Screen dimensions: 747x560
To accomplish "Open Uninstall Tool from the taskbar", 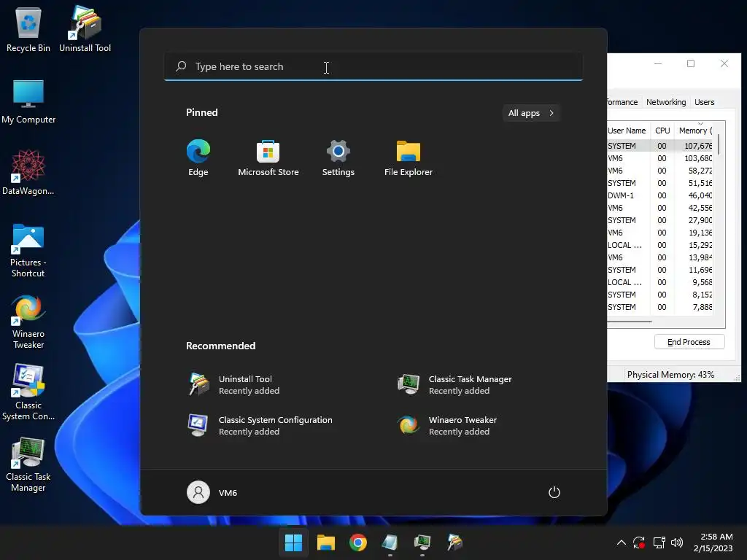I will pyautogui.click(x=455, y=542).
